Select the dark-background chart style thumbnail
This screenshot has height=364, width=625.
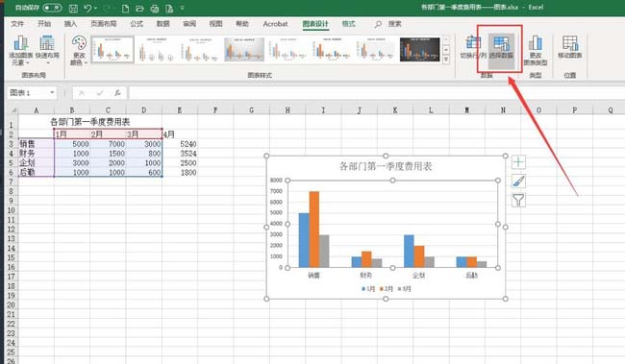420,50
